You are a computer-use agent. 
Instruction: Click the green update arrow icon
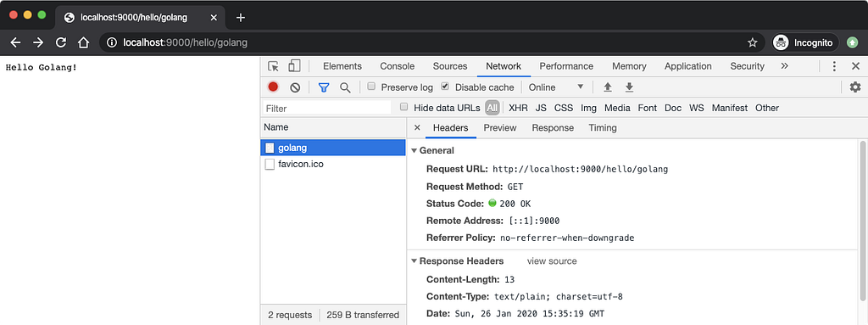click(853, 42)
